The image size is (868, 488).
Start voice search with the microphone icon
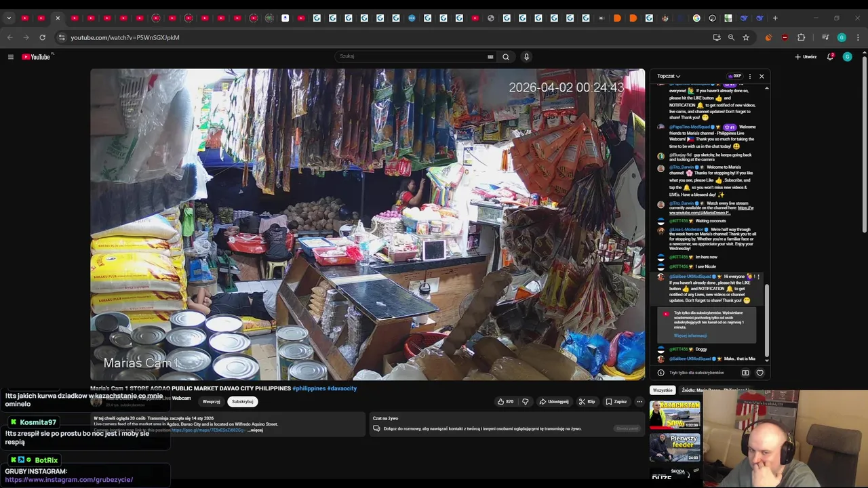click(x=526, y=57)
